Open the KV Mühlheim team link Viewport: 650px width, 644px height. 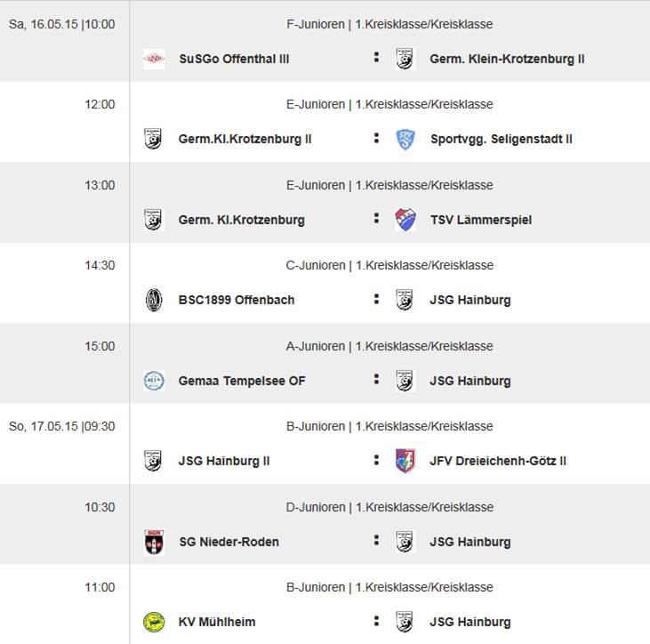[x=217, y=622]
